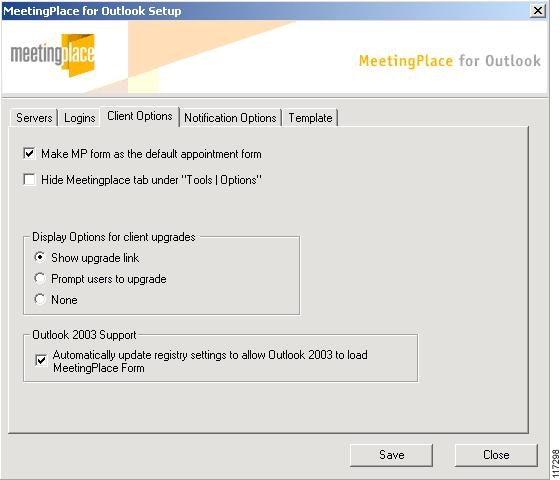The height and width of the screenshot is (480, 560).
Task: Open the Template tab
Action: point(310,118)
